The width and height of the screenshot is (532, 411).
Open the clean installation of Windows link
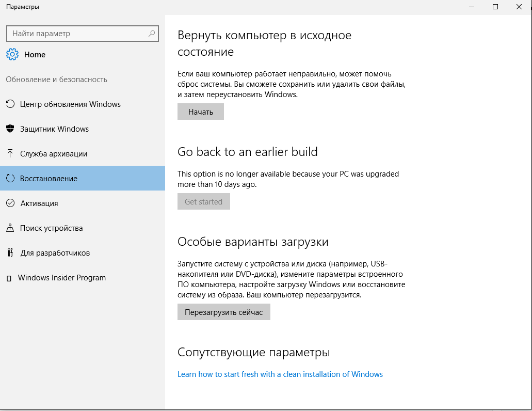point(280,374)
